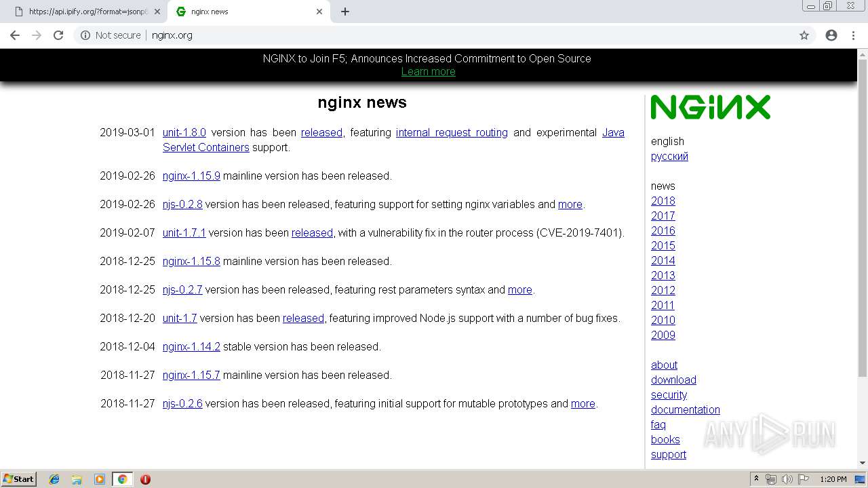Open the 2010 news archive
This screenshot has width=868, height=488.
coord(663,321)
